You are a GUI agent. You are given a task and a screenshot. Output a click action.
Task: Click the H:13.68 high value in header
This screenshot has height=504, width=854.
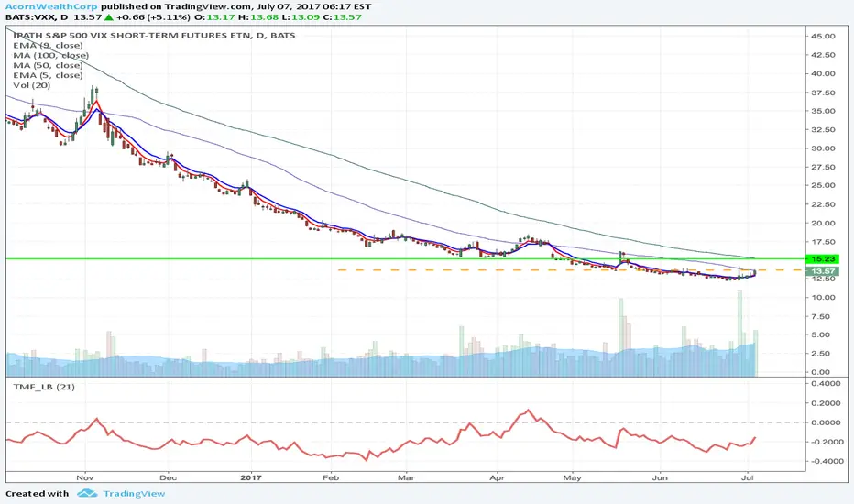click(x=258, y=17)
